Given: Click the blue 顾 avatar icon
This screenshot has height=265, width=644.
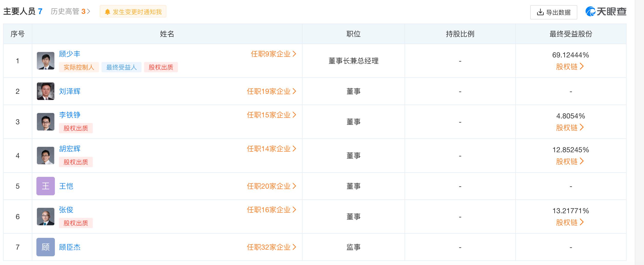Looking at the screenshot, I should (x=46, y=247).
